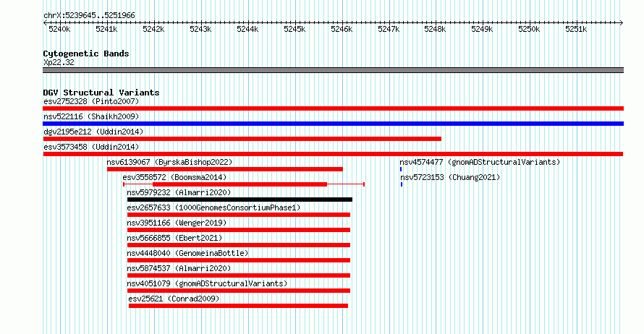The width and height of the screenshot is (644, 334).
Task: Click the esv3558572 (Boomsma2014) label
Action: (x=174, y=177)
